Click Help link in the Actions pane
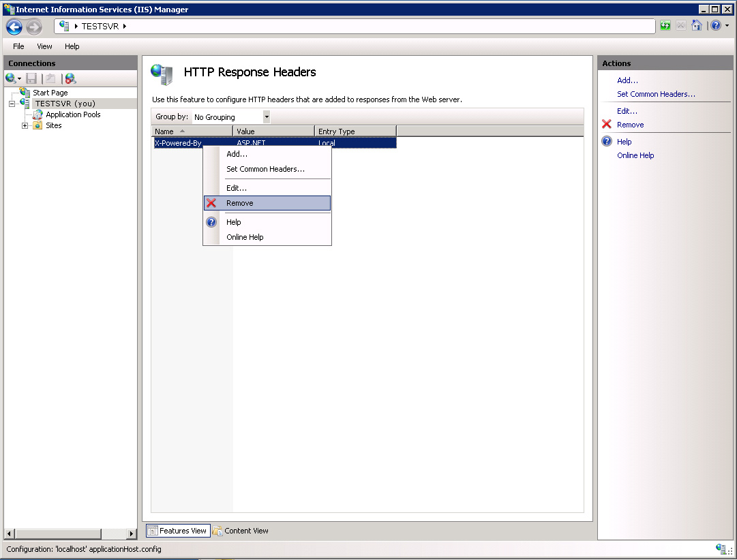737x560 pixels. [625, 142]
